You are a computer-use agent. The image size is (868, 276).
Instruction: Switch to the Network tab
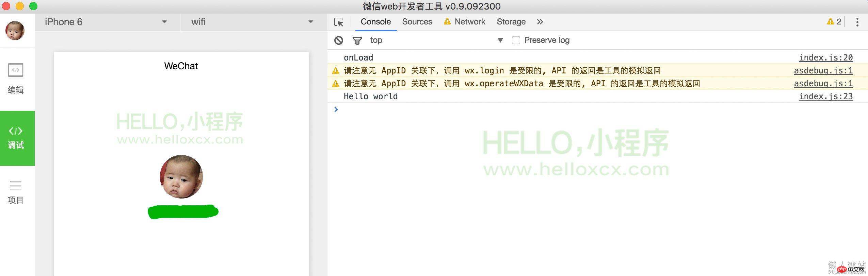pyautogui.click(x=465, y=22)
